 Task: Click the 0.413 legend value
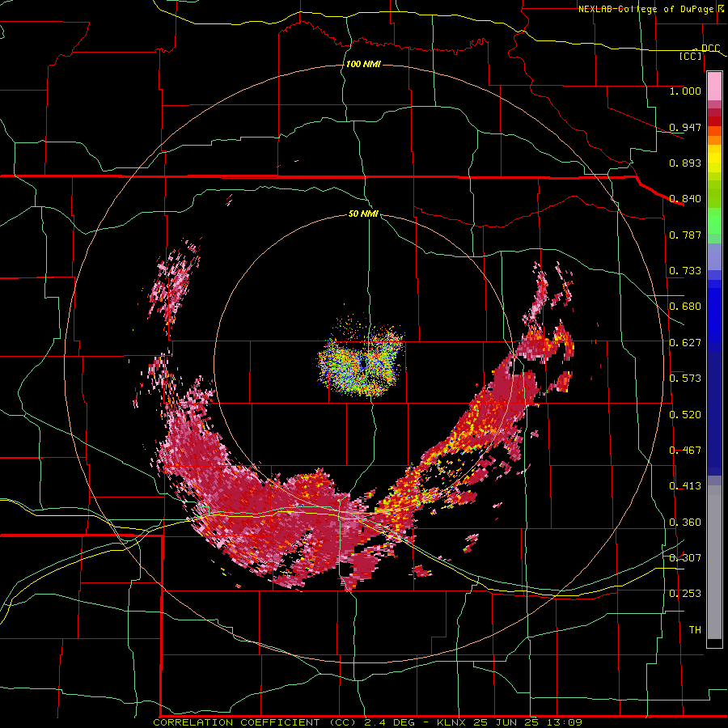(x=685, y=486)
